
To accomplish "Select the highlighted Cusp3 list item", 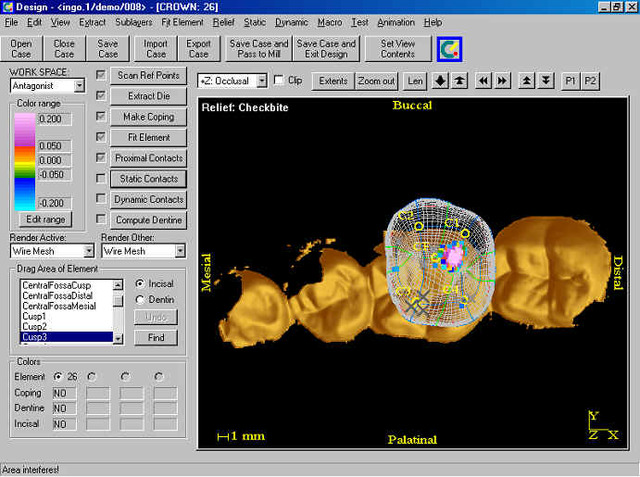I will click(67, 337).
